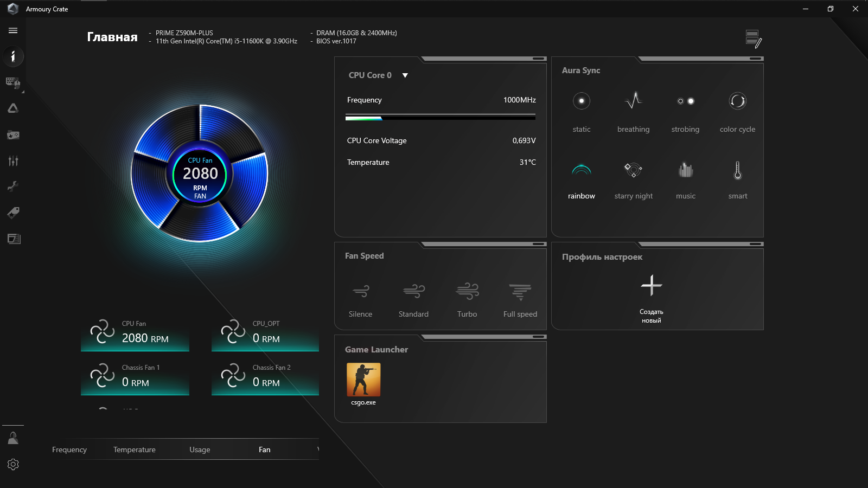The image size is (868, 488).
Task: Click the PRIME Z590M-PLUS motherboard text
Action: (184, 33)
